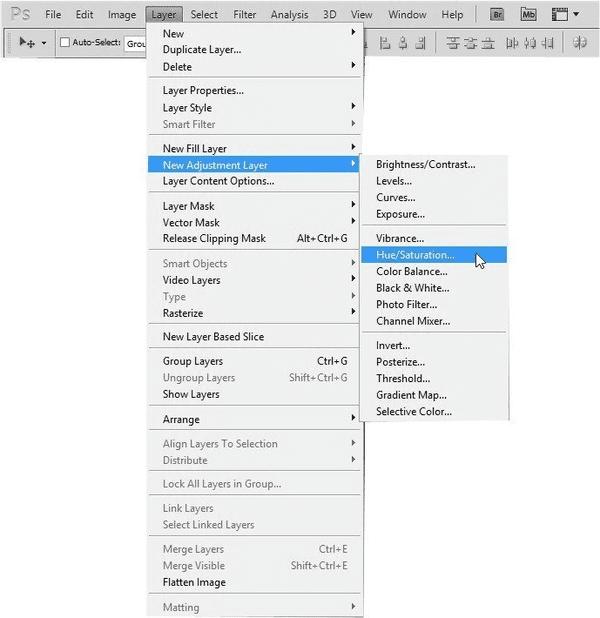Click the View Extras screen icon

pos(559,15)
